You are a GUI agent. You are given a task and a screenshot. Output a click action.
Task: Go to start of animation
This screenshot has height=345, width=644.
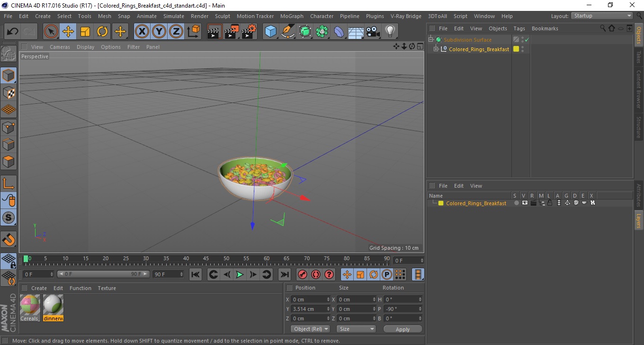[196, 274]
